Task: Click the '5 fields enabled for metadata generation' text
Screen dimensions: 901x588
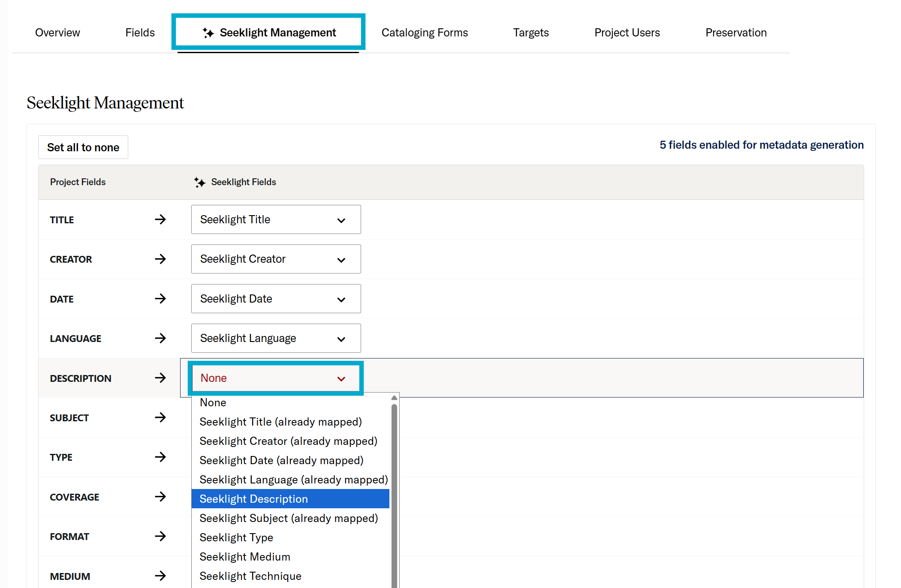Action: click(762, 145)
